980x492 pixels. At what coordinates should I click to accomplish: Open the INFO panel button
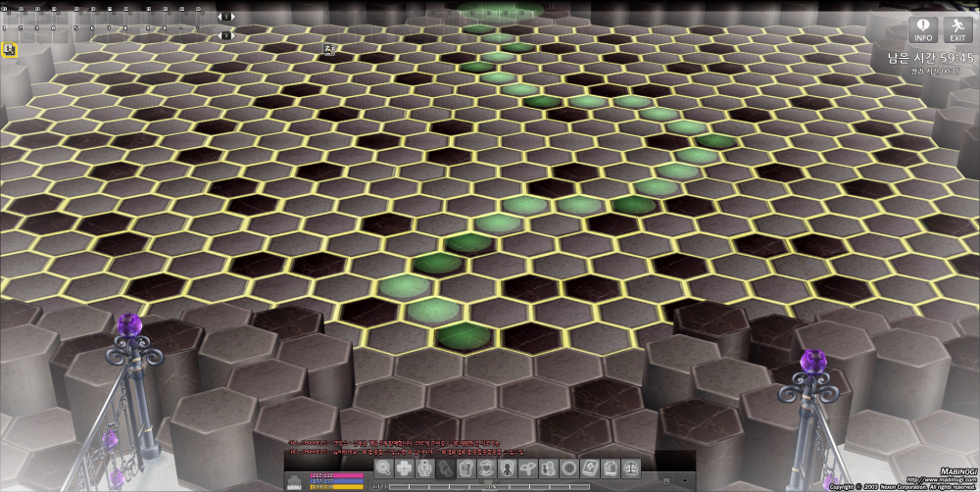click(x=922, y=30)
